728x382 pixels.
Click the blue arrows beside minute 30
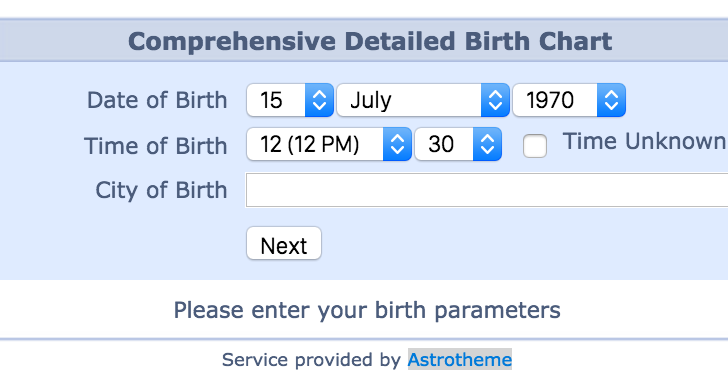pos(487,144)
